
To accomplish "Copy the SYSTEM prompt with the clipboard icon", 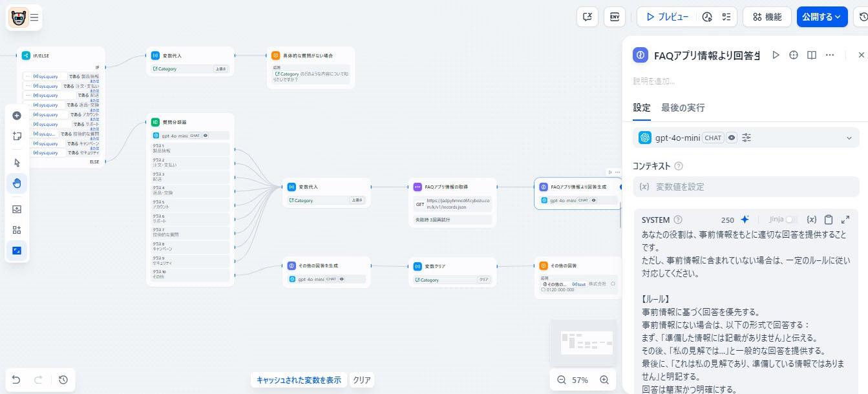I will tap(829, 220).
